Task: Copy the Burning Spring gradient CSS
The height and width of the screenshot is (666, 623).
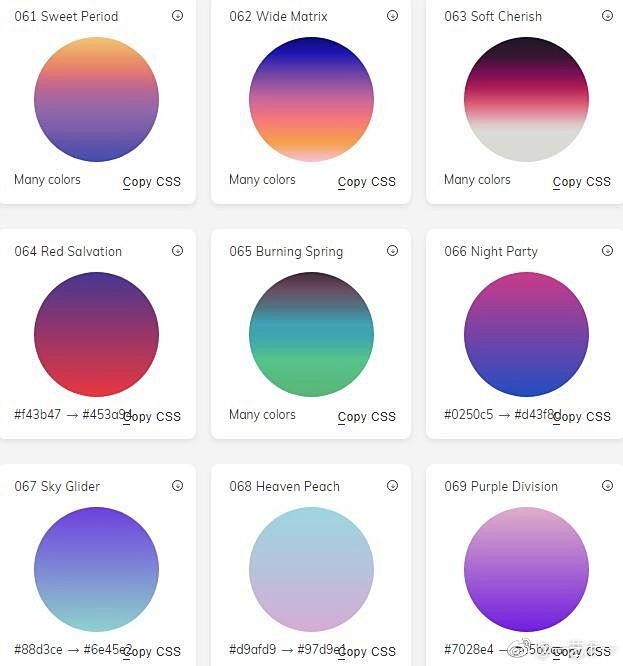Action: pyautogui.click(x=367, y=417)
